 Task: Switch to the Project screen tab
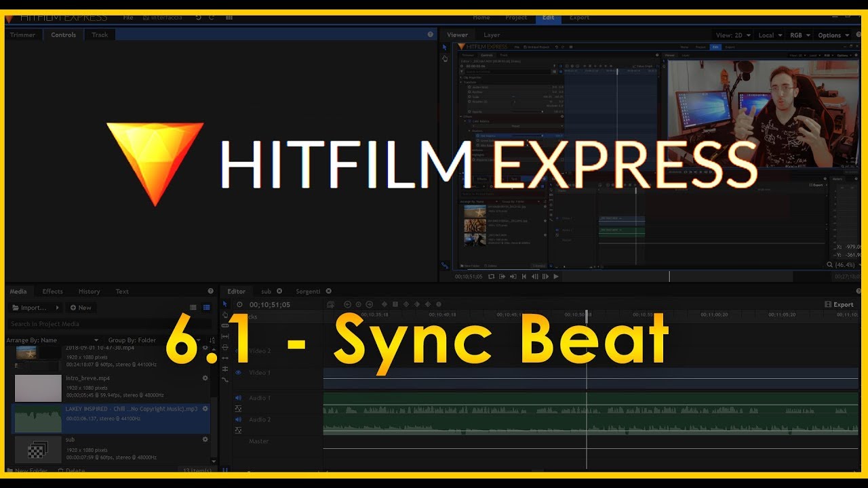coord(516,18)
